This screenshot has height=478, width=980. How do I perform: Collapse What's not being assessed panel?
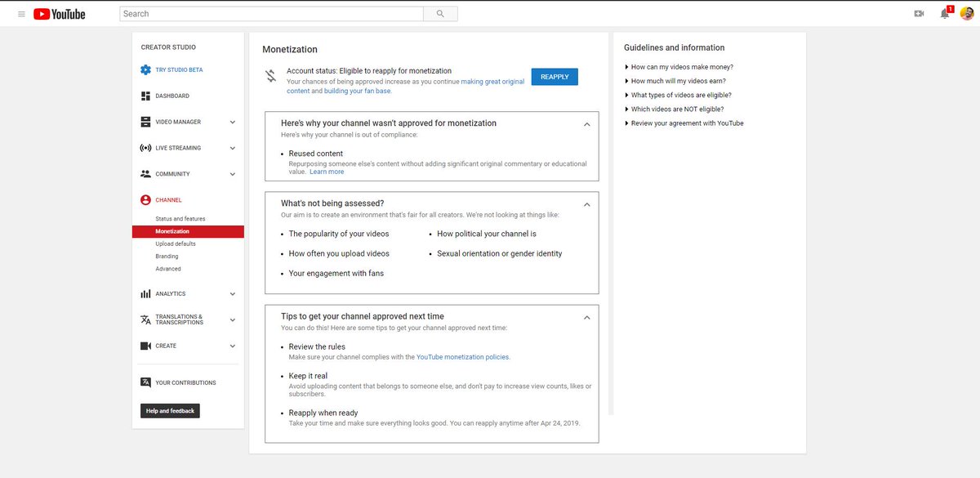[x=586, y=204]
